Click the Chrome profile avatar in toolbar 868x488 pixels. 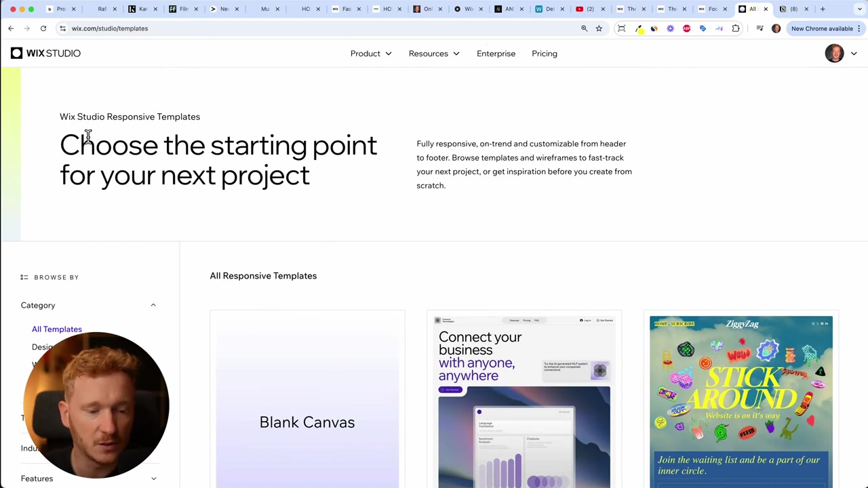click(776, 28)
